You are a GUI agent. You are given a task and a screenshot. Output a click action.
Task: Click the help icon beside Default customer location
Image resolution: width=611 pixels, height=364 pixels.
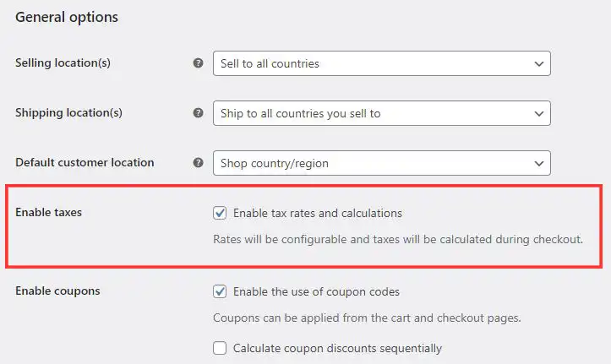[x=198, y=162]
